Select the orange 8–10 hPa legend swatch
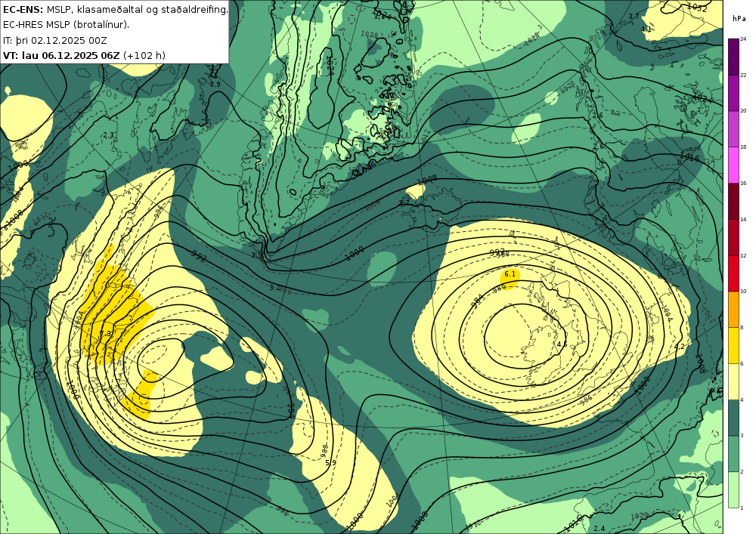The height and width of the screenshot is (534, 756). click(733, 309)
